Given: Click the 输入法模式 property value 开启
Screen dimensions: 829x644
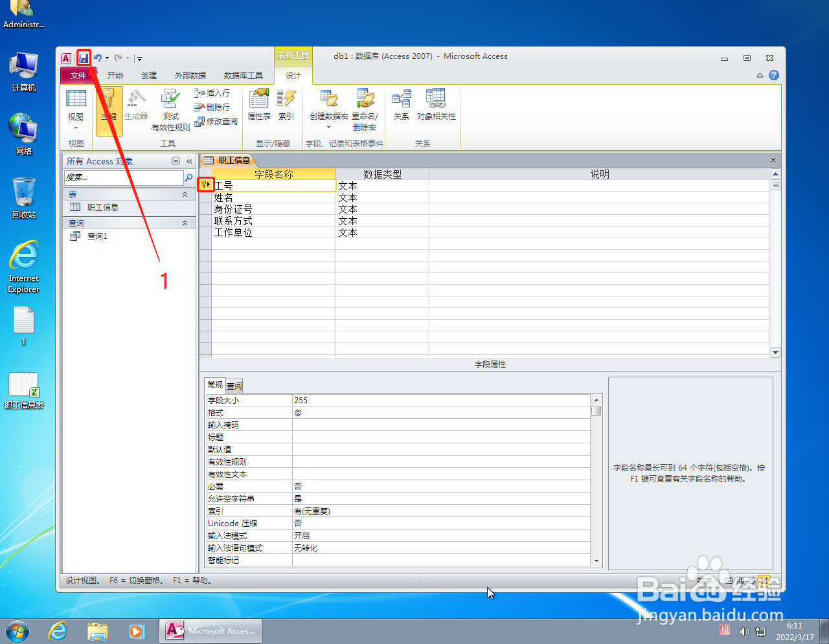Looking at the screenshot, I should pyautogui.click(x=441, y=535).
